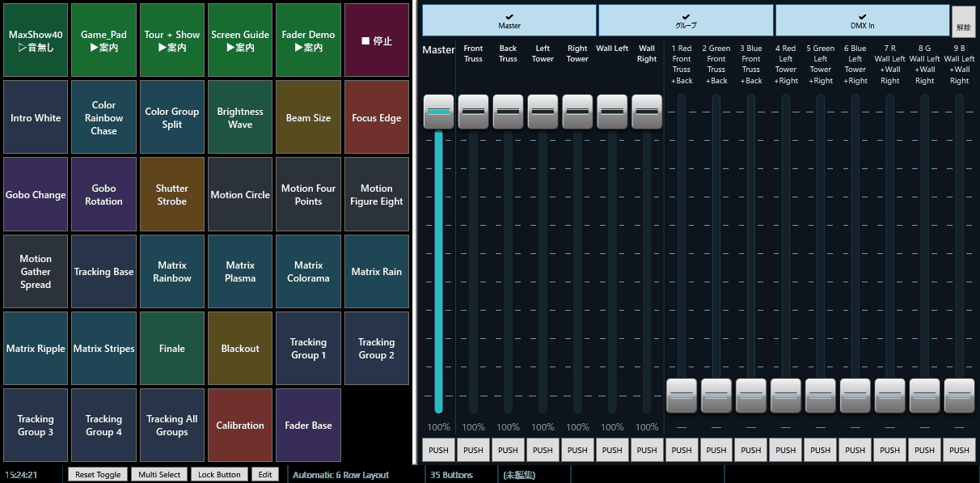Image resolution: width=980 pixels, height=483 pixels.
Task: Open the Calibration cue button
Action: tap(240, 425)
